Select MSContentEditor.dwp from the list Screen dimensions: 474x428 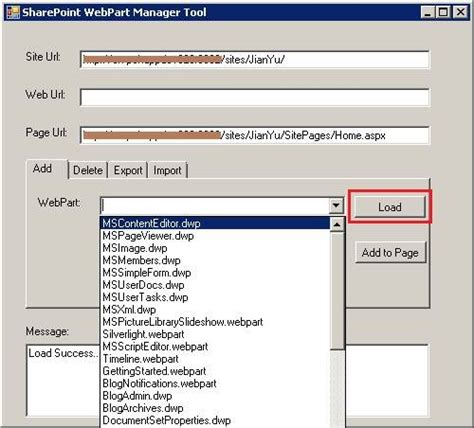coord(215,223)
